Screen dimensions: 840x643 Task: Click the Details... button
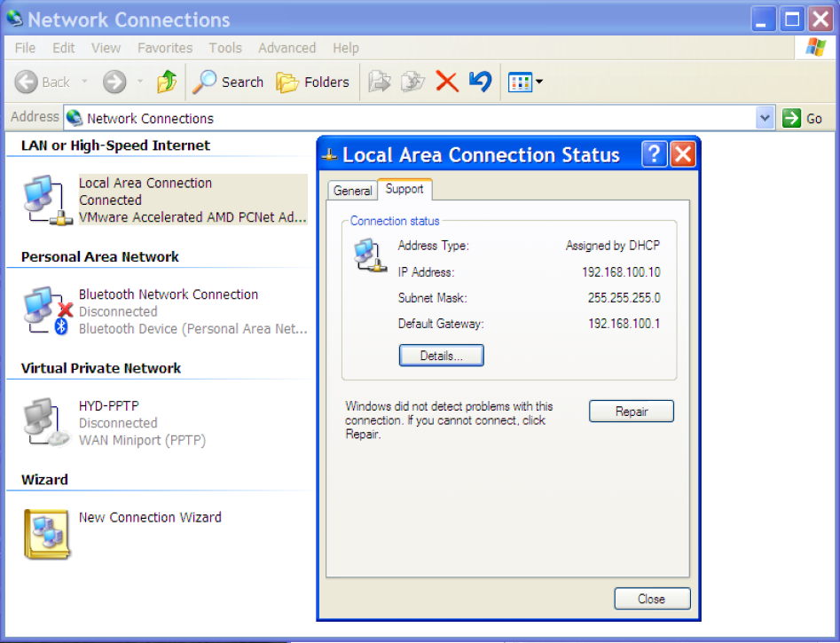441,356
